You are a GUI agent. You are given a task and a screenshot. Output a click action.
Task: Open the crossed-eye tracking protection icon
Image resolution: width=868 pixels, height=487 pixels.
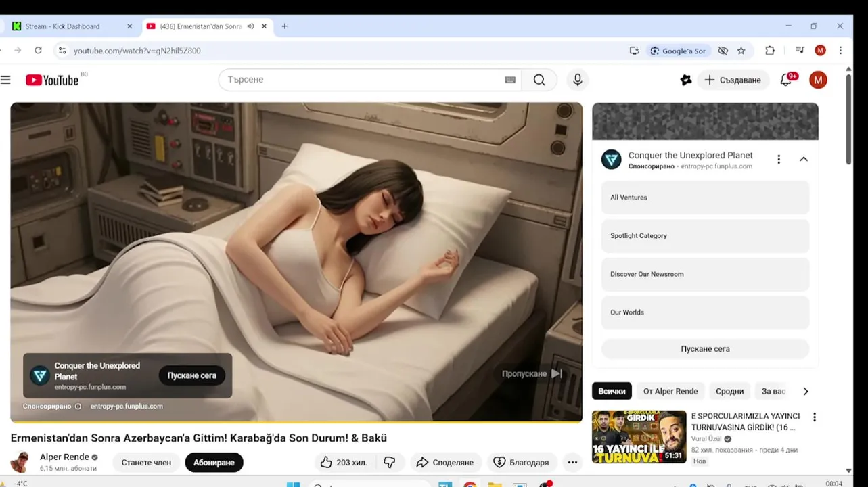[x=723, y=51]
